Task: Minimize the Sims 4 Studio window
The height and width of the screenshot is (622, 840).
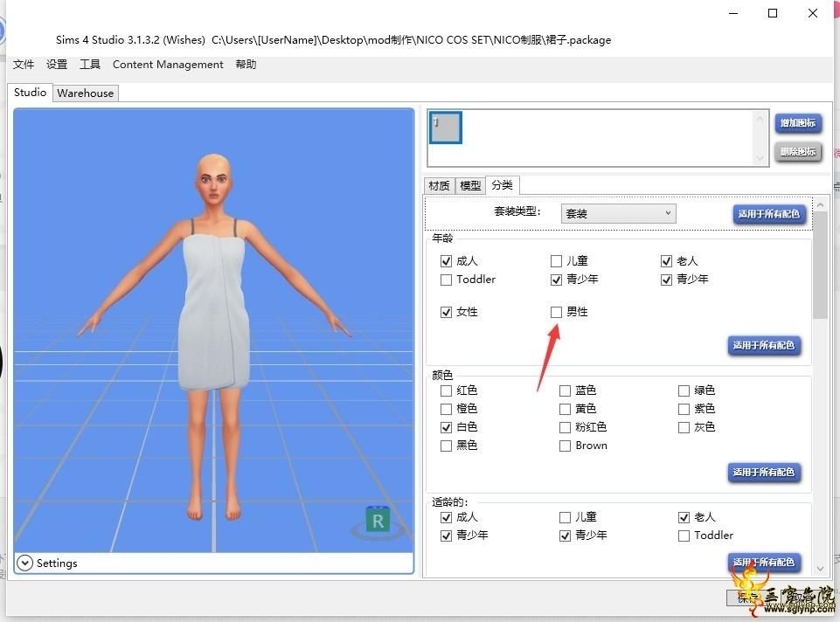Action: [733, 13]
